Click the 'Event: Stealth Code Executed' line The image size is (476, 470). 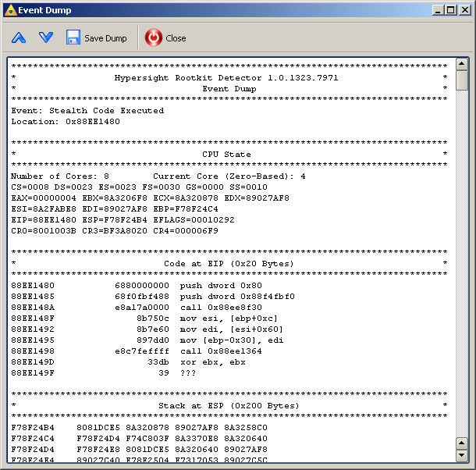(87, 111)
